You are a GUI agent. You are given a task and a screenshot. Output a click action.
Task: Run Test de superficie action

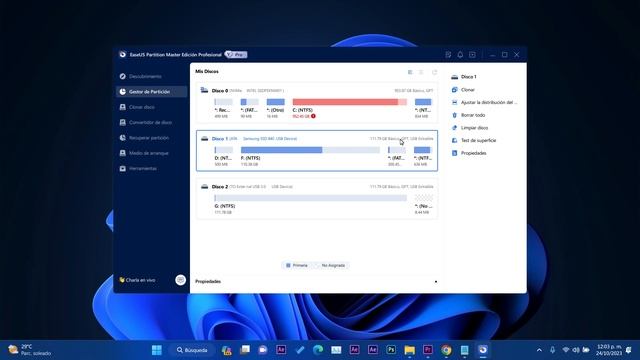coord(478,140)
